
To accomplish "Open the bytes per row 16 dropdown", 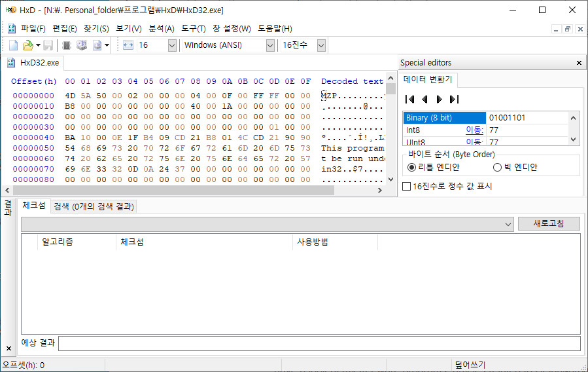I will click(x=172, y=45).
